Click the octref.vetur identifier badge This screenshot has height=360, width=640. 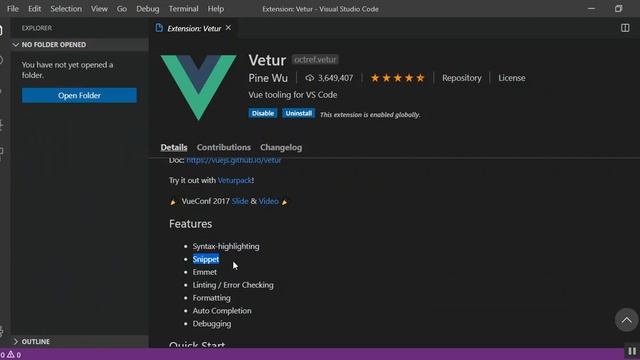(315, 60)
